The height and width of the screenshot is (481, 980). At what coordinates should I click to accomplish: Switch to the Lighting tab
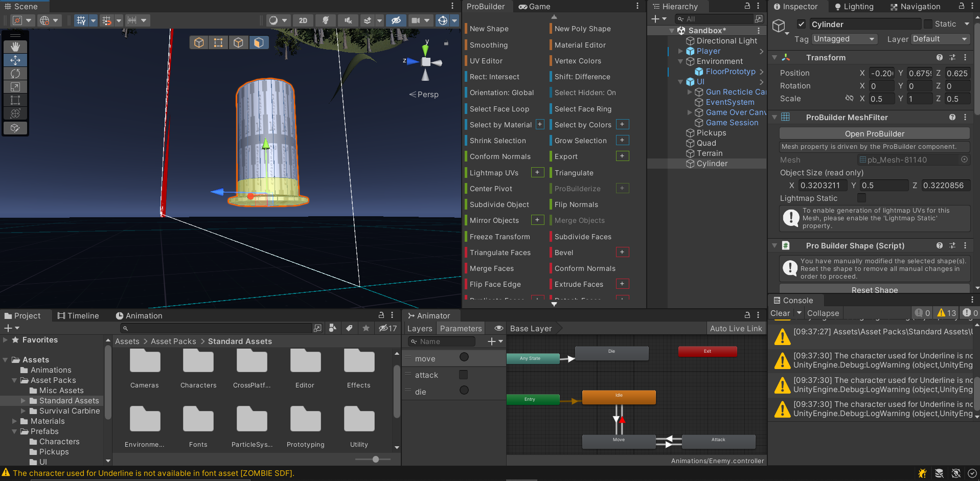854,7
